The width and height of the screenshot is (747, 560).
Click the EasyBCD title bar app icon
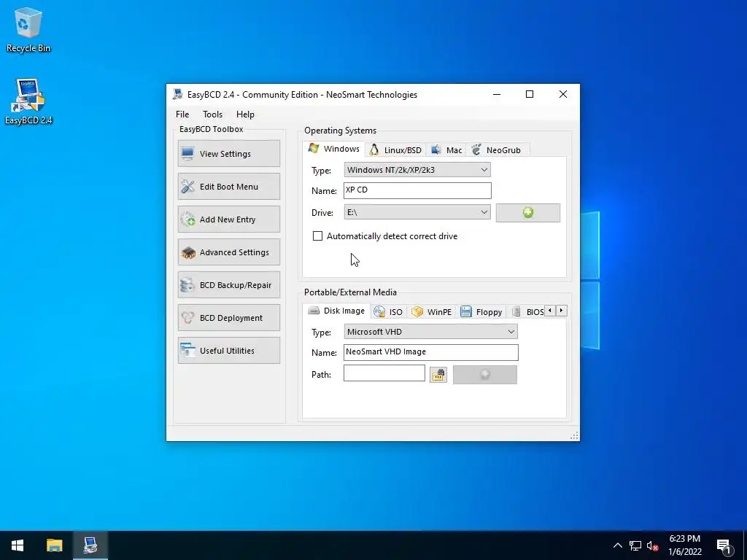(178, 94)
